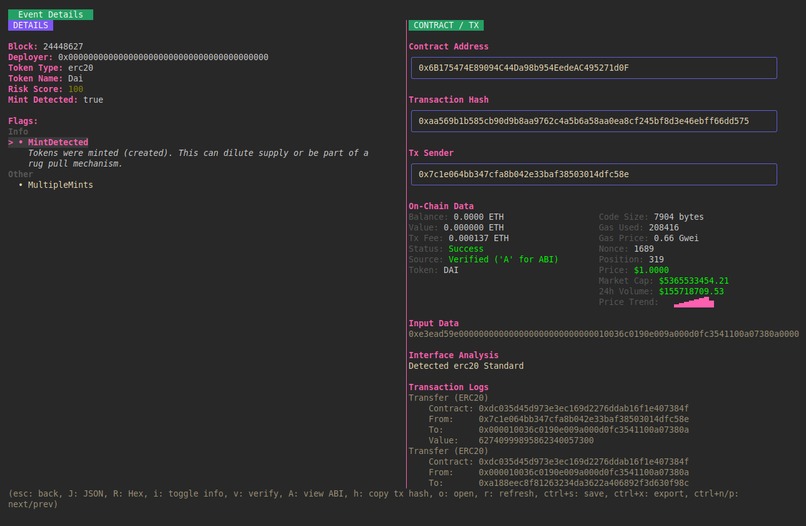Screen dimensions: 806x526
Task: Click the MintDetected description text
Action: click(x=198, y=158)
